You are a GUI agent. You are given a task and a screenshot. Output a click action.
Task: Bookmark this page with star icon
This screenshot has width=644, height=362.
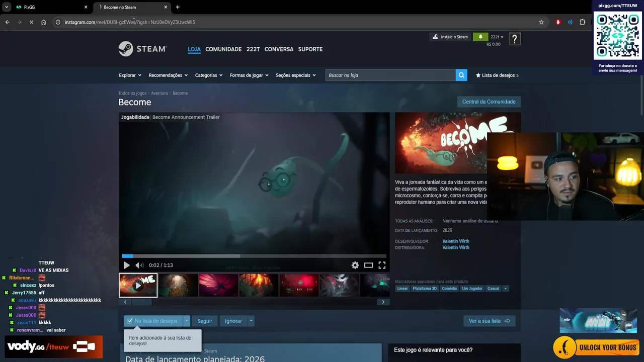tap(541, 22)
